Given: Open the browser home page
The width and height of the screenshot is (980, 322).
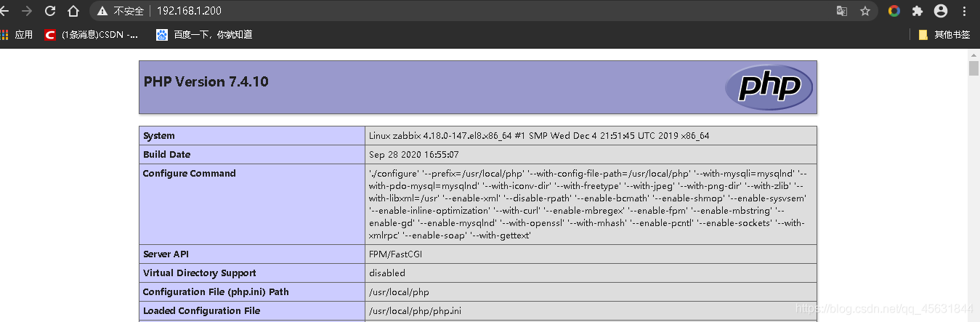Looking at the screenshot, I should (73, 11).
